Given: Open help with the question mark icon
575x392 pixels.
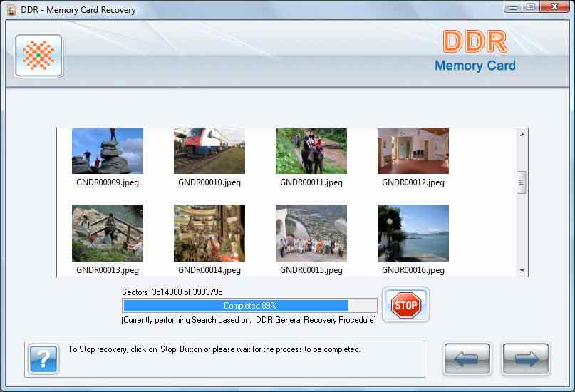Looking at the screenshot, I should (43, 359).
